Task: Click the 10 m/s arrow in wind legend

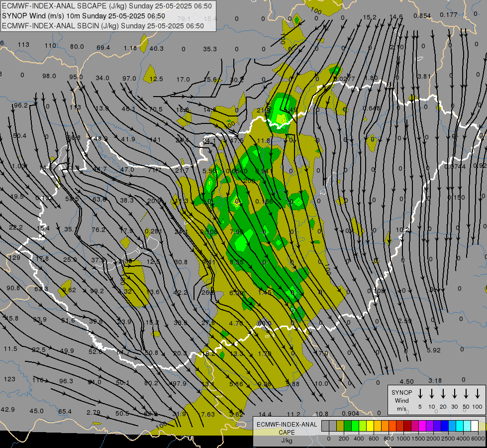Action: [432, 394]
